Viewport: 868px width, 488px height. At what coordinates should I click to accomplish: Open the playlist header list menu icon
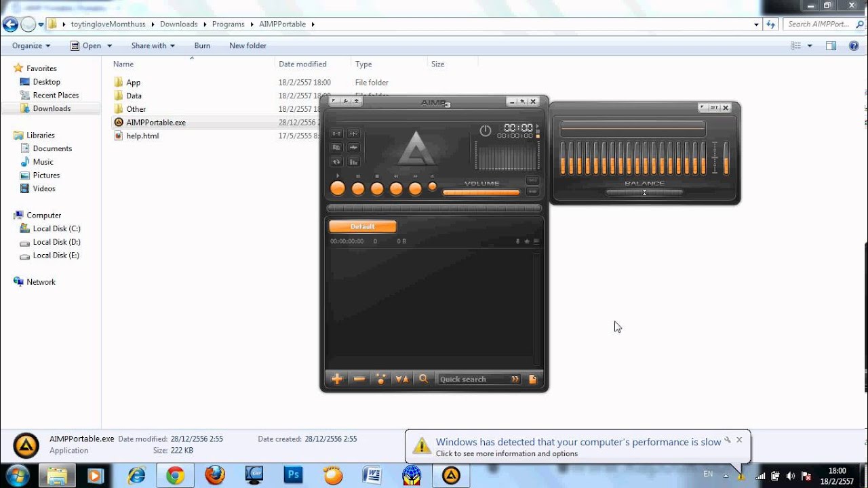[536, 241]
